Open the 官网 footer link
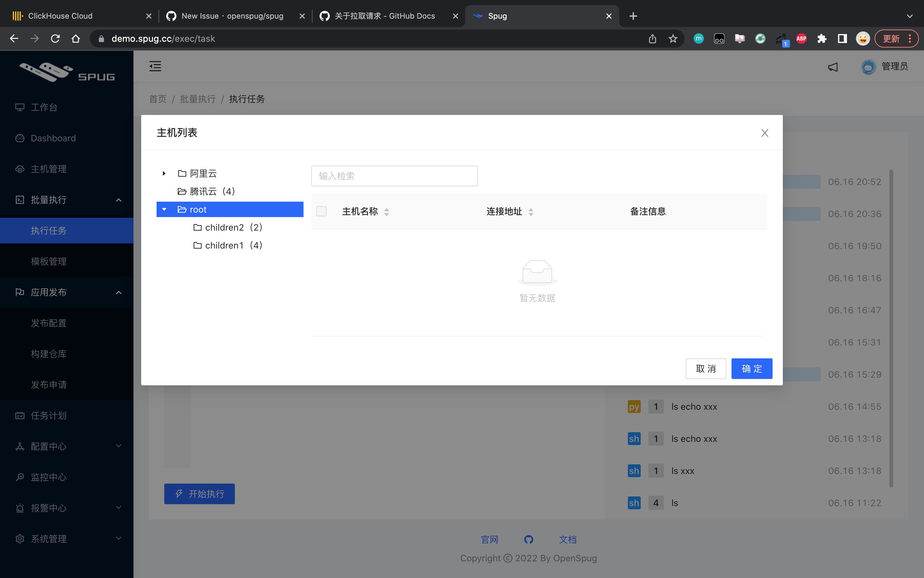The height and width of the screenshot is (578, 924). click(490, 539)
